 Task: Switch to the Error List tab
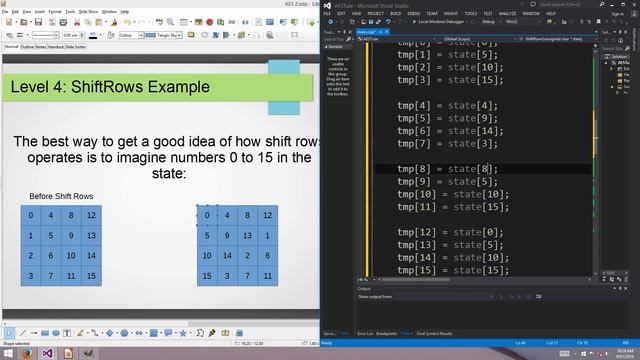click(365, 333)
